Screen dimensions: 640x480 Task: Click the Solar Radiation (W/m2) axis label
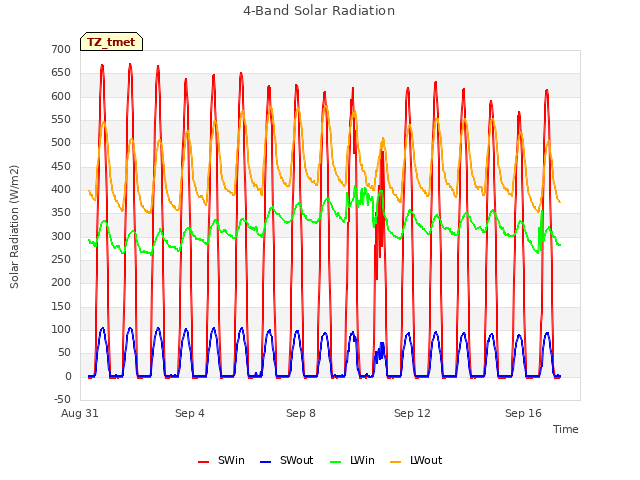pyautogui.click(x=14, y=227)
